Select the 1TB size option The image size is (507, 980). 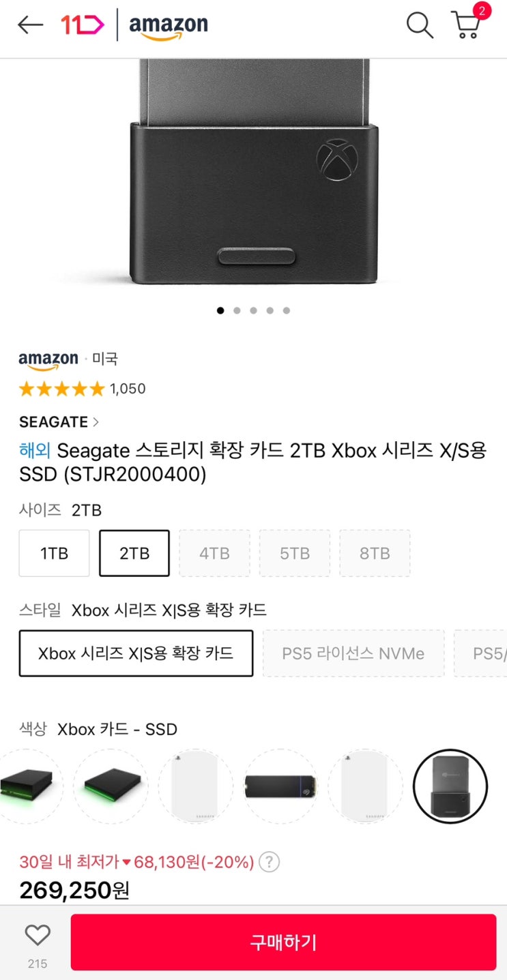coord(54,553)
